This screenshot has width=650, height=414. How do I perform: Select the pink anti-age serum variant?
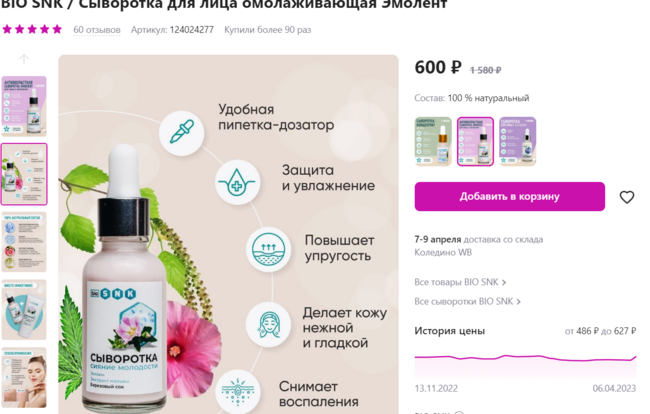(475, 141)
